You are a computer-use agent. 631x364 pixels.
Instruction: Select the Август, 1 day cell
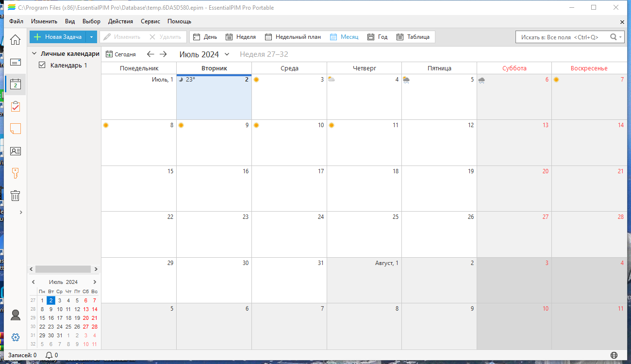[364, 280]
